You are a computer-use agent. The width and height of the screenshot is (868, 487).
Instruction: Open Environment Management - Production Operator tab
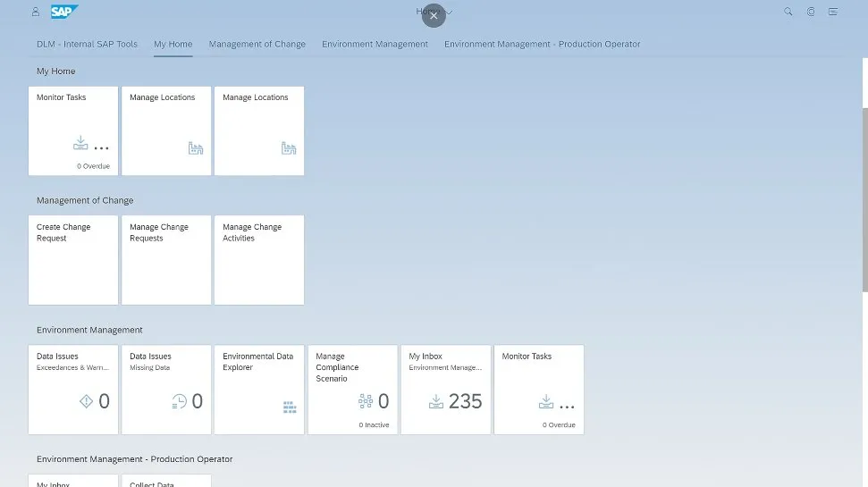(542, 44)
